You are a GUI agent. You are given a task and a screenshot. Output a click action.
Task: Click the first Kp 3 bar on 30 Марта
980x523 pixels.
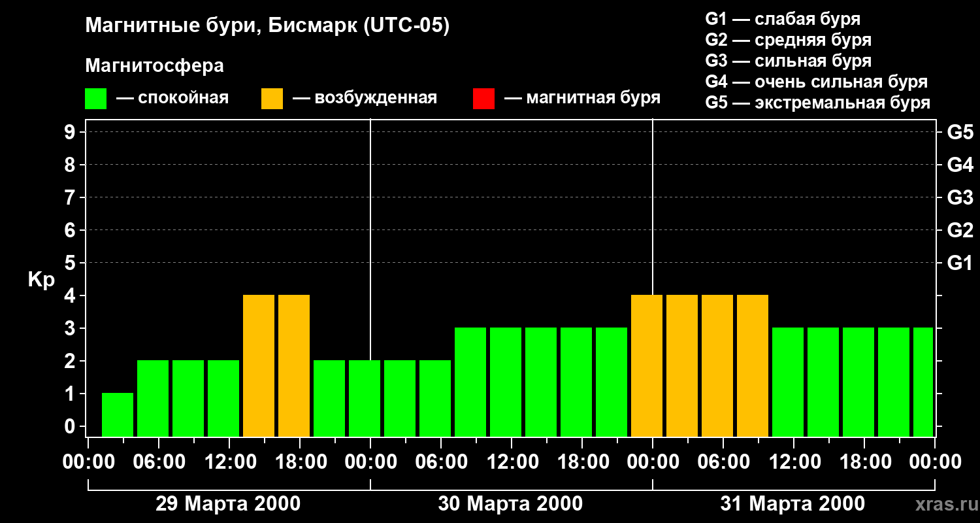coord(470,382)
